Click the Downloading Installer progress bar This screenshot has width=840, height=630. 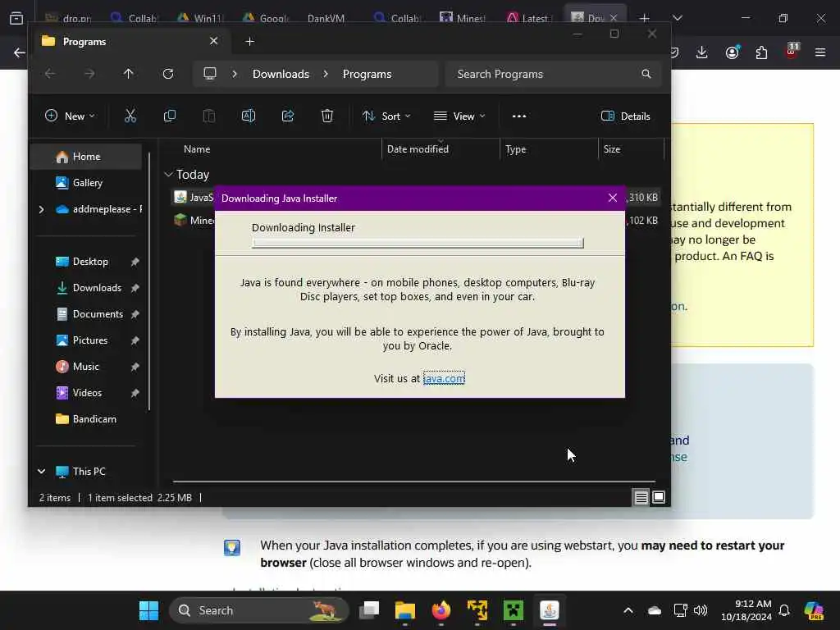coord(418,243)
